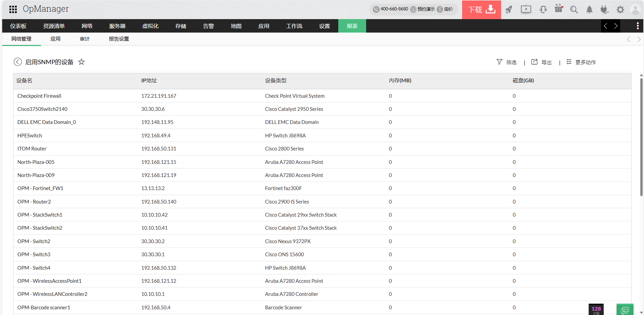Select DELL EMC Data Domain_0 device
This screenshot has height=315, width=644.
[x=47, y=122]
